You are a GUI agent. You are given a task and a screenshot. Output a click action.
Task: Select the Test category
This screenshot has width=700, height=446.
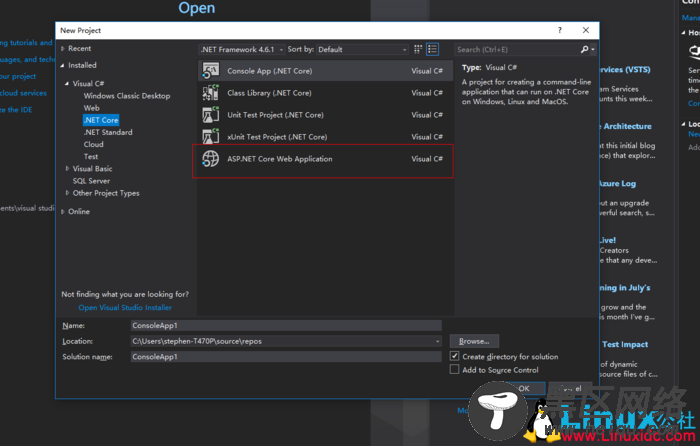pyautogui.click(x=91, y=157)
